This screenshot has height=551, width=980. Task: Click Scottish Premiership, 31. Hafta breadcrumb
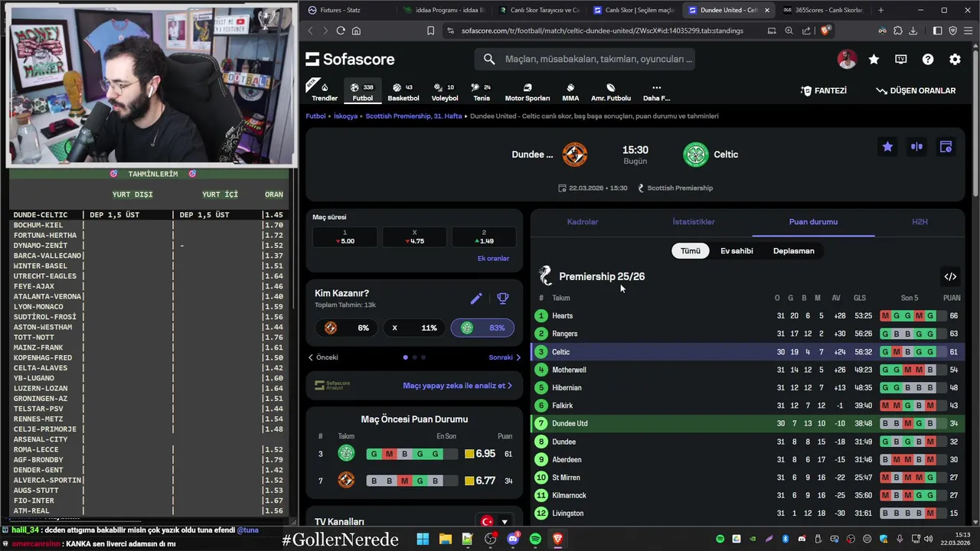point(413,116)
